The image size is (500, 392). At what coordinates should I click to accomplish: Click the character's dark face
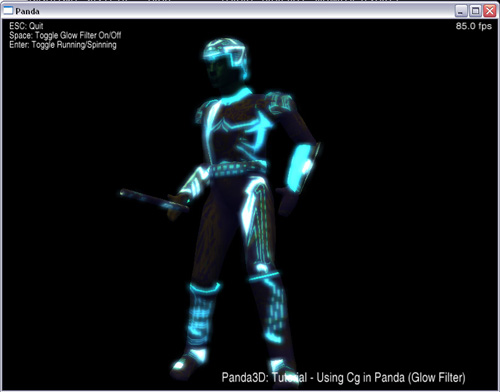[x=215, y=73]
